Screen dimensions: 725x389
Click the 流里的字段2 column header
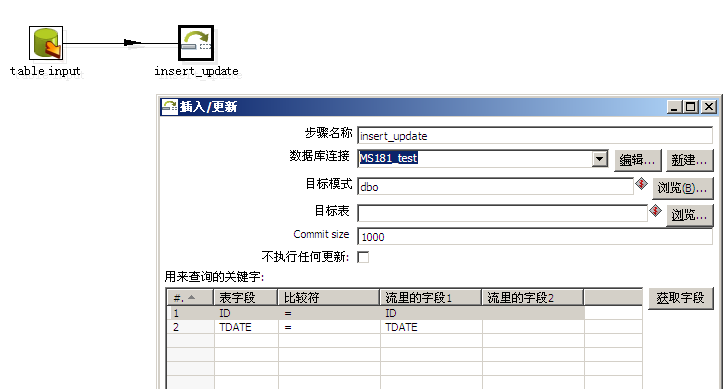533,298
